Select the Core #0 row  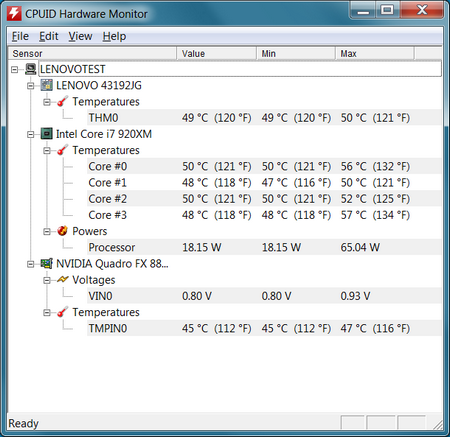tap(264, 166)
